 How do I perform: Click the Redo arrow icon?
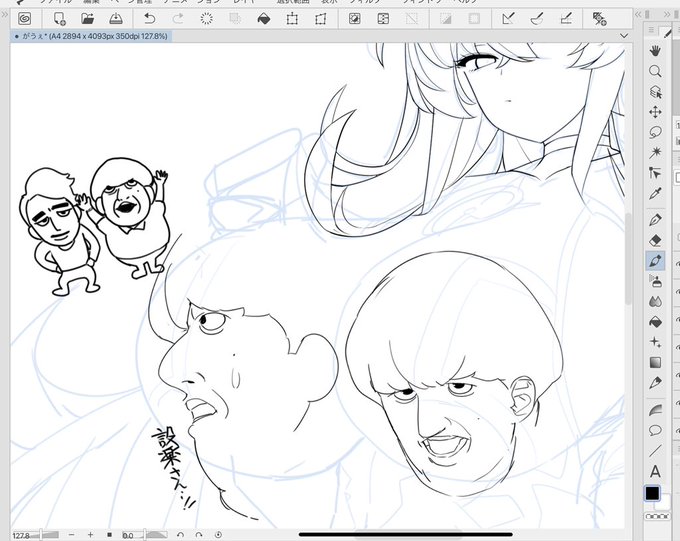[x=178, y=19]
